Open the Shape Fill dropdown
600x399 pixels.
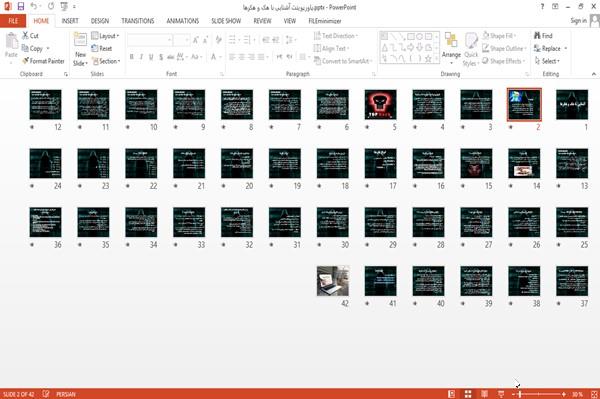coord(499,36)
